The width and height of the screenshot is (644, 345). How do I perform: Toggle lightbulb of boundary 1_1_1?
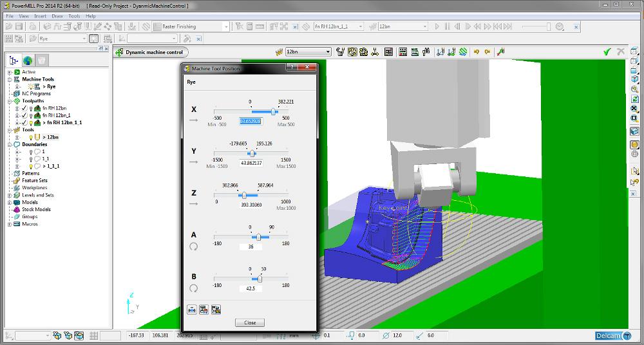tap(31, 166)
